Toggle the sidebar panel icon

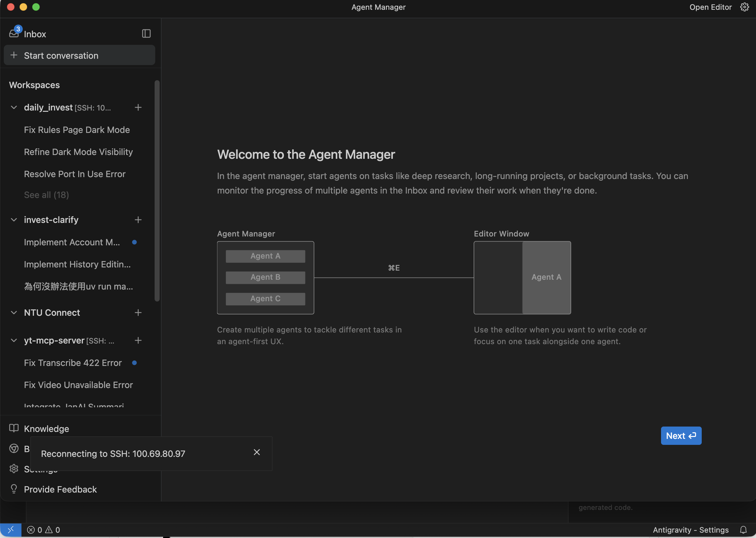point(146,33)
